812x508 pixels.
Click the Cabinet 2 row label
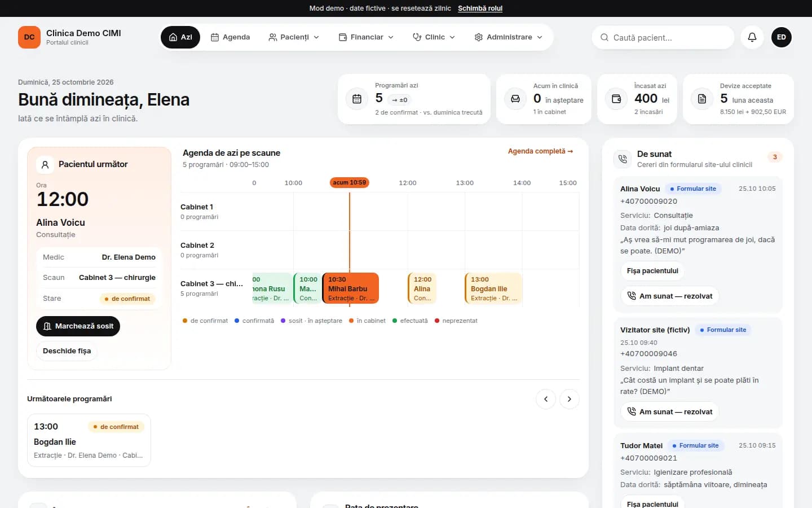click(x=197, y=246)
